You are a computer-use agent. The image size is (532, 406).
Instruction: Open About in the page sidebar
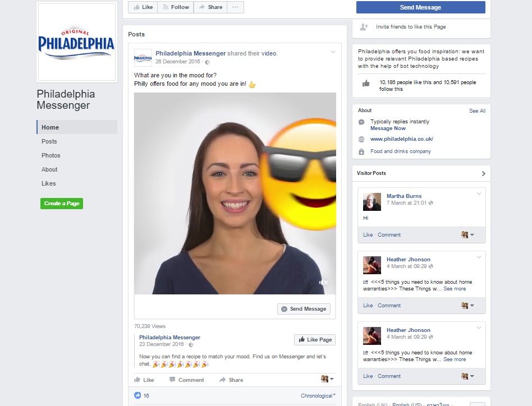point(49,169)
